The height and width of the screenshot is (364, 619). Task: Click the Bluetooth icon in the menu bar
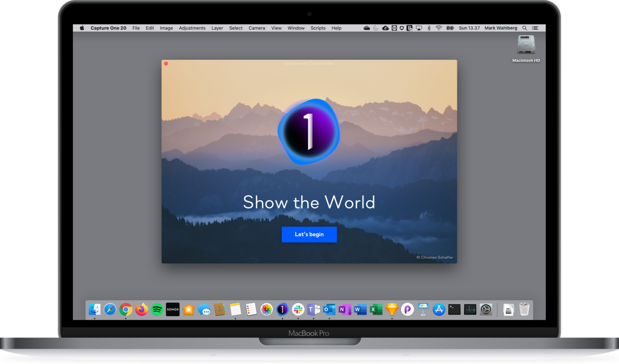(x=429, y=28)
